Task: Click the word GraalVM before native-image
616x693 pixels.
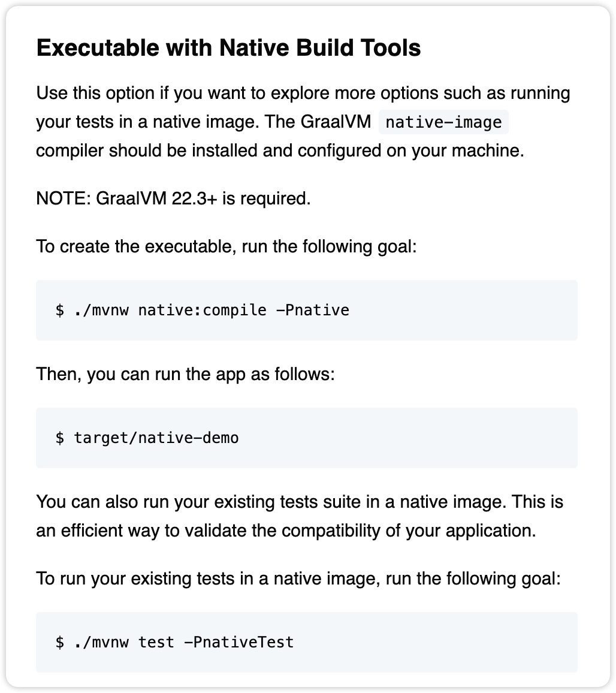Action: click(336, 122)
